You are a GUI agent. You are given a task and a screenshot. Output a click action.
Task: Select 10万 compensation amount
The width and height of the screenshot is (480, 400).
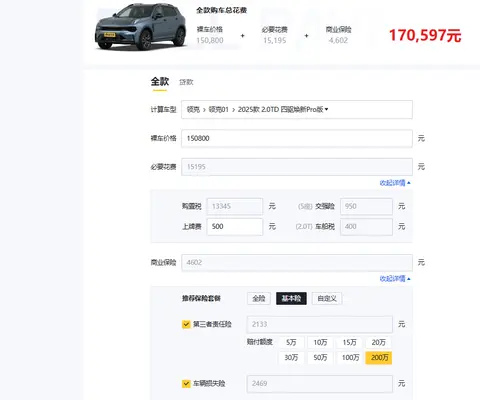[x=320, y=342]
